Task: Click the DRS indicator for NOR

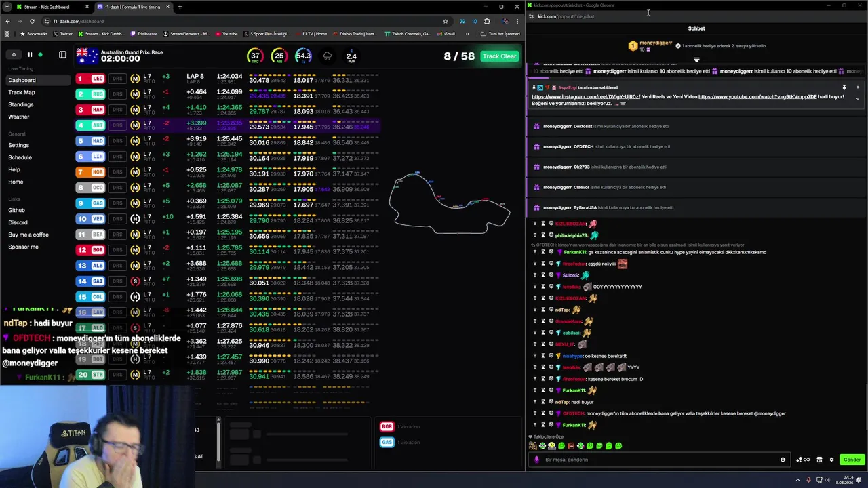Action: pyautogui.click(x=117, y=172)
